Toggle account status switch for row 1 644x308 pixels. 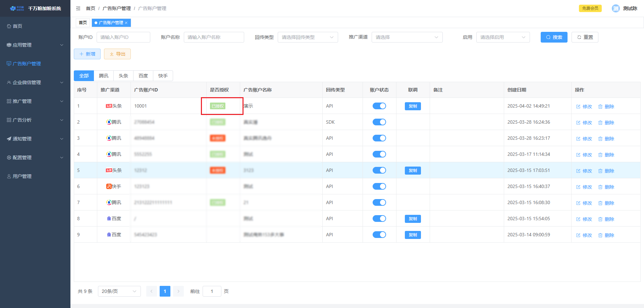coord(379,106)
